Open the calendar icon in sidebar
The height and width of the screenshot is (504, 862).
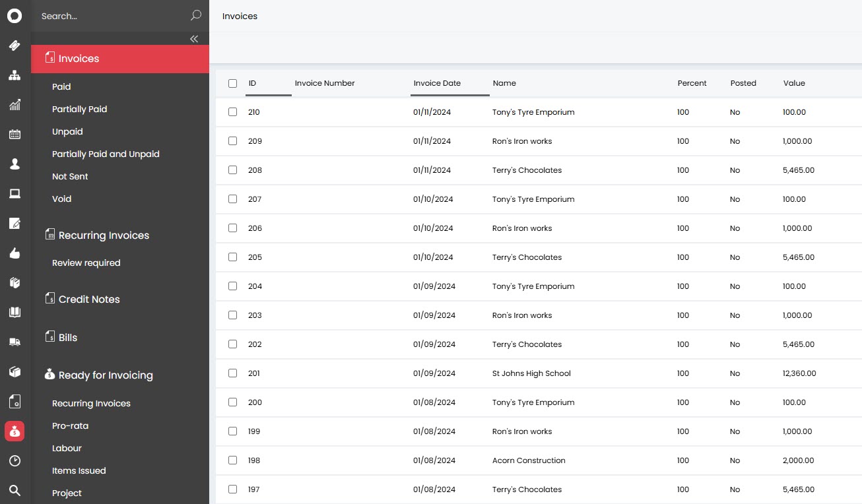(15, 135)
